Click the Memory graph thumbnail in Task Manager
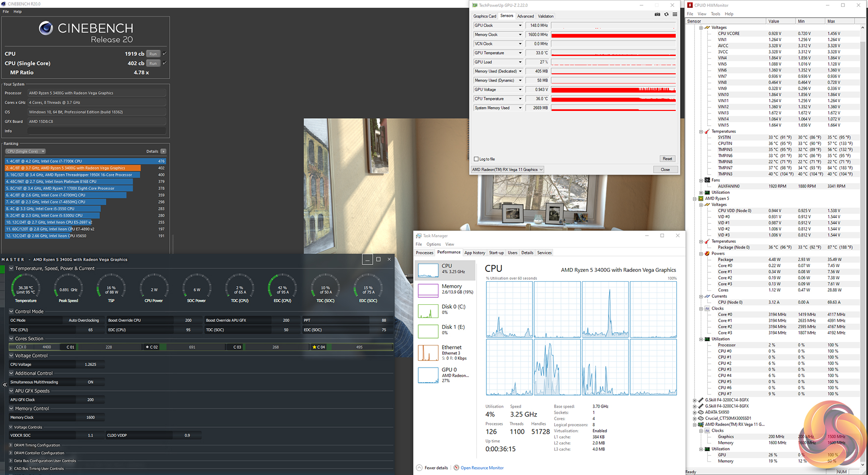The width and height of the screenshot is (868, 475). pos(428,290)
